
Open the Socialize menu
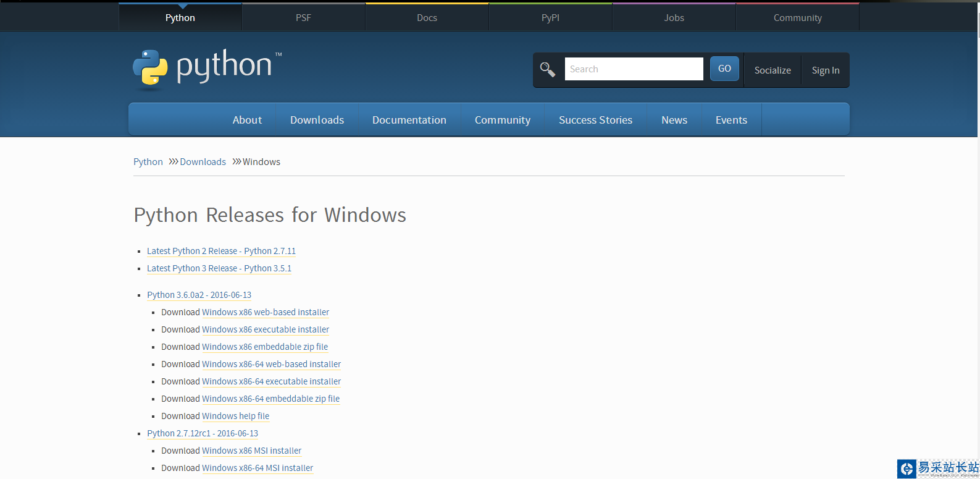pos(773,70)
